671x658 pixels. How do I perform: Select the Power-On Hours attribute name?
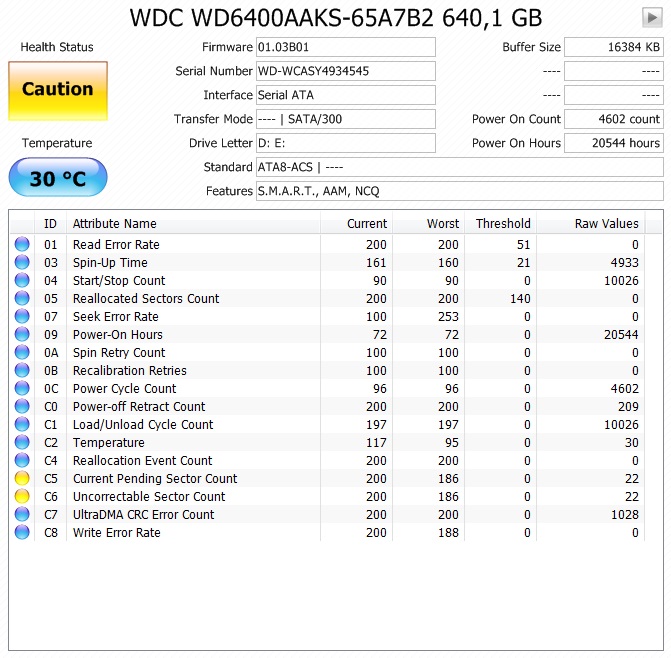pos(118,334)
